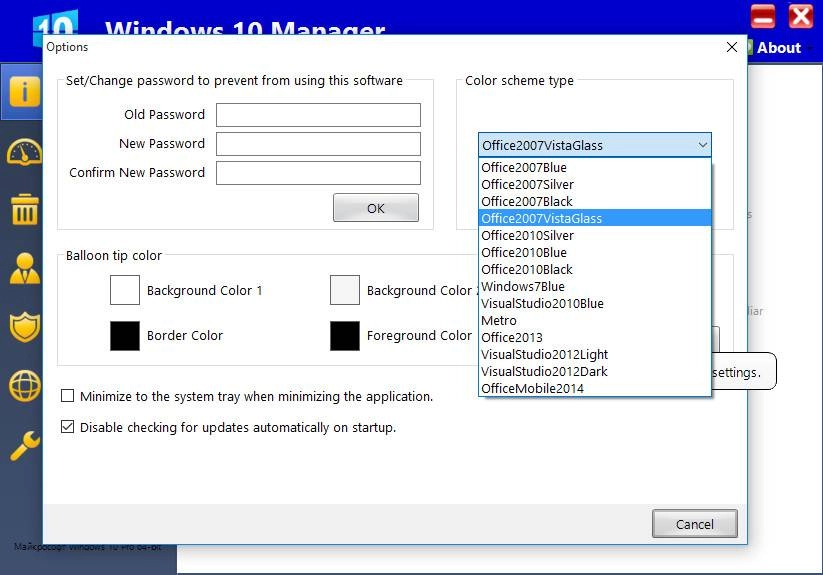Viewport: 823px width, 575px height.
Task: Open the About menu
Action: [x=779, y=48]
